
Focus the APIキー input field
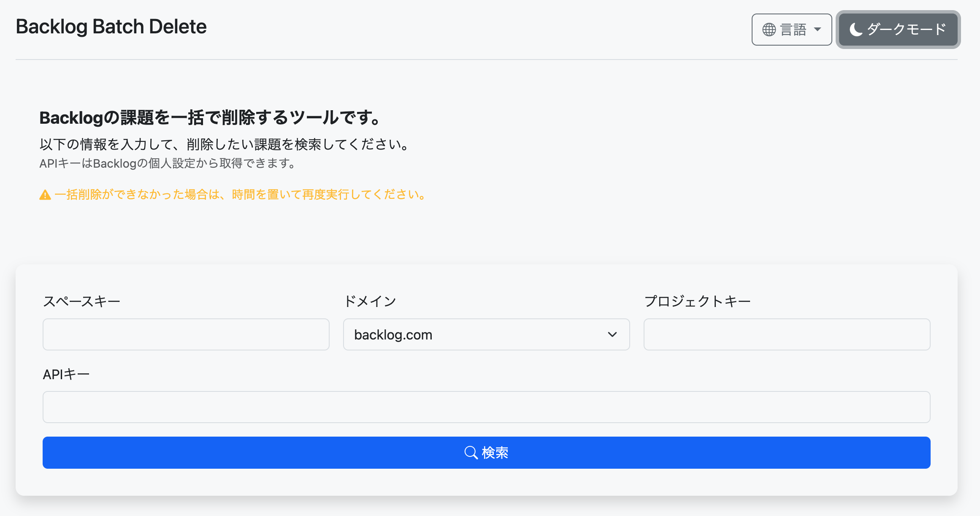pos(486,407)
